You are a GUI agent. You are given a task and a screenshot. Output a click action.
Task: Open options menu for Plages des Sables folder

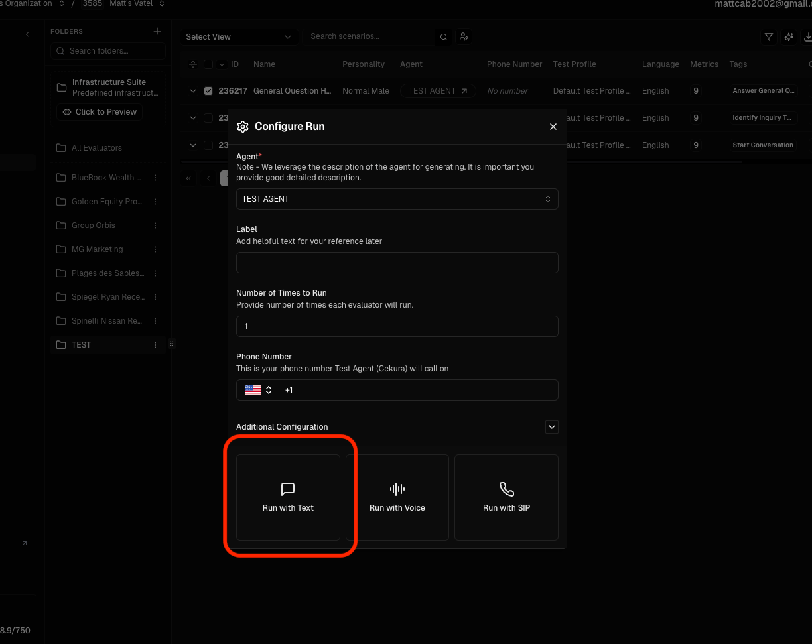pyautogui.click(x=155, y=273)
